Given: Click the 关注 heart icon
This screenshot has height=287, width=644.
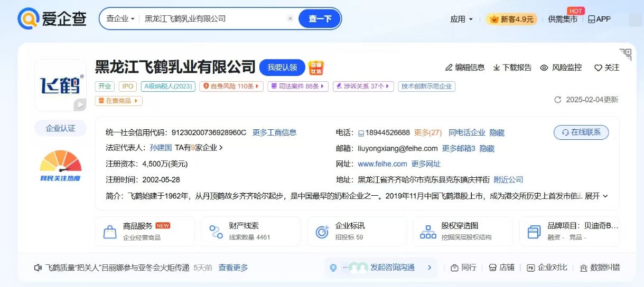Looking at the screenshot, I should click(x=598, y=68).
